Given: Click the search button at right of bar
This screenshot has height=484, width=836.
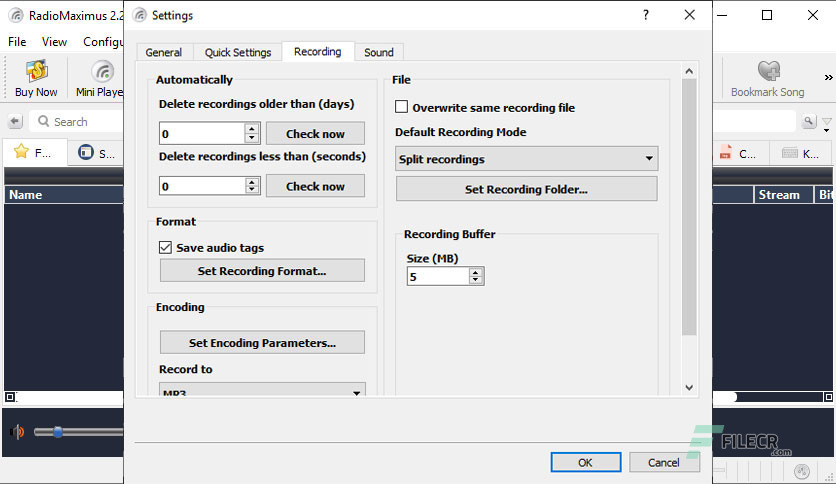Looking at the screenshot, I should coord(809,122).
